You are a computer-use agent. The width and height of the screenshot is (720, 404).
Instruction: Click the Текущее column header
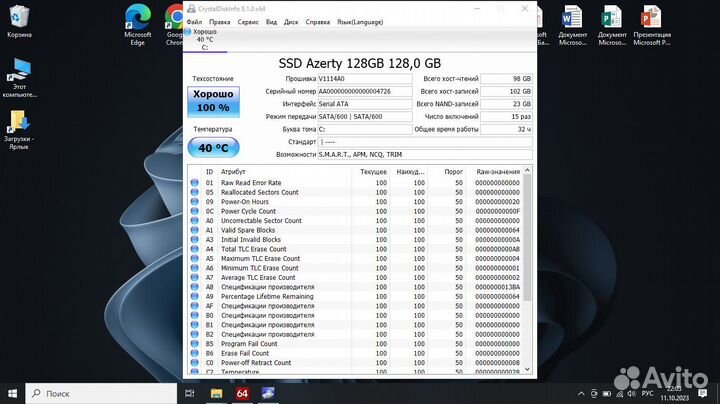tap(373, 172)
